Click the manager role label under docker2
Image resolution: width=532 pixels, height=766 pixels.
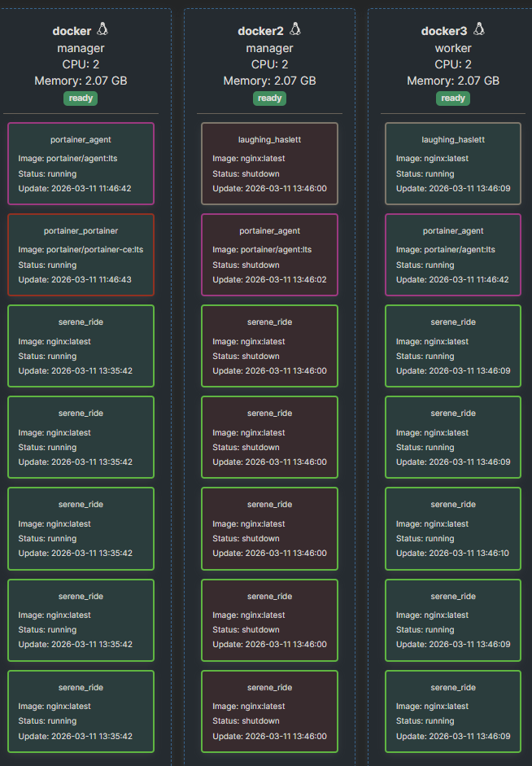[269, 48]
